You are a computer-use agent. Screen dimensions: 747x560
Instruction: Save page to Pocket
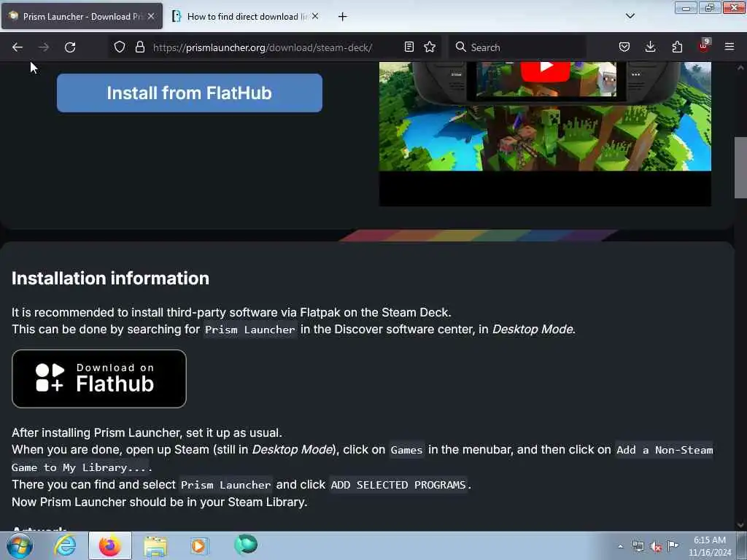pos(624,47)
